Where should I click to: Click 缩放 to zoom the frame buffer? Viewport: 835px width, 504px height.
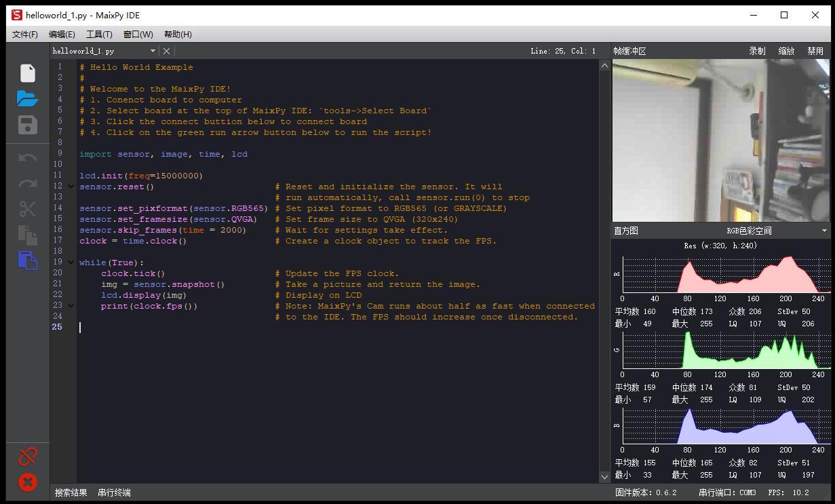(x=786, y=51)
